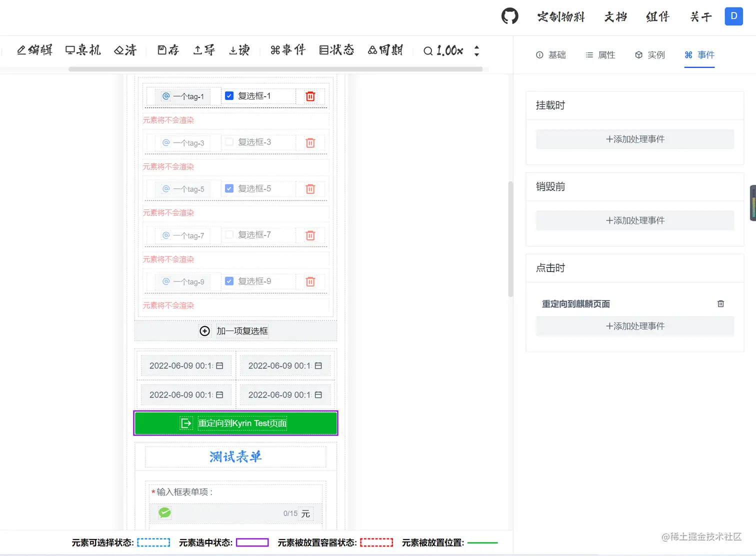Click the D user avatar

733,16
